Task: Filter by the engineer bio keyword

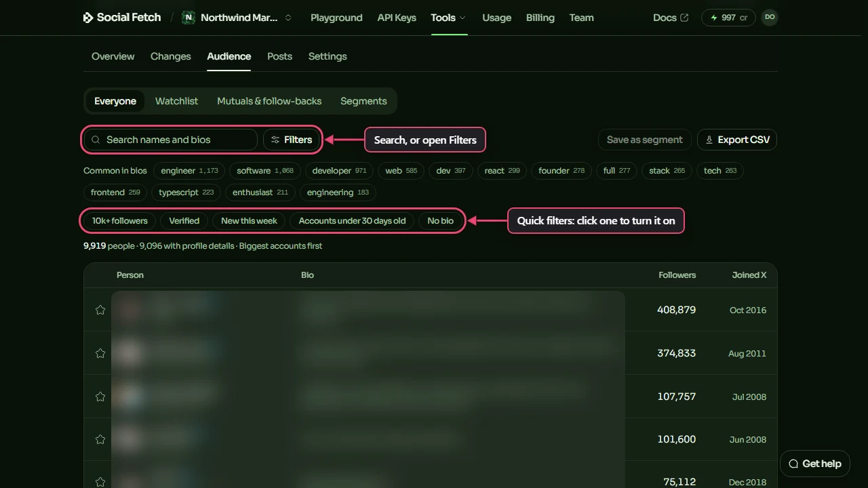Action: pyautogui.click(x=190, y=171)
